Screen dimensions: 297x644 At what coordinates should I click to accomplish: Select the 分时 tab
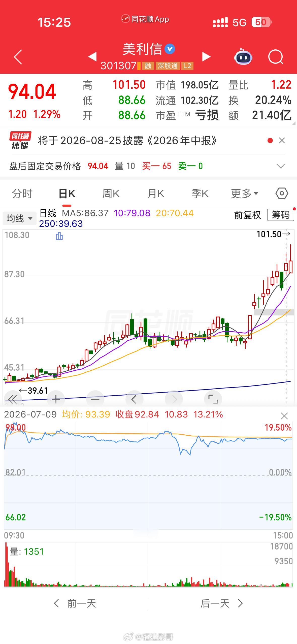pos(22,194)
